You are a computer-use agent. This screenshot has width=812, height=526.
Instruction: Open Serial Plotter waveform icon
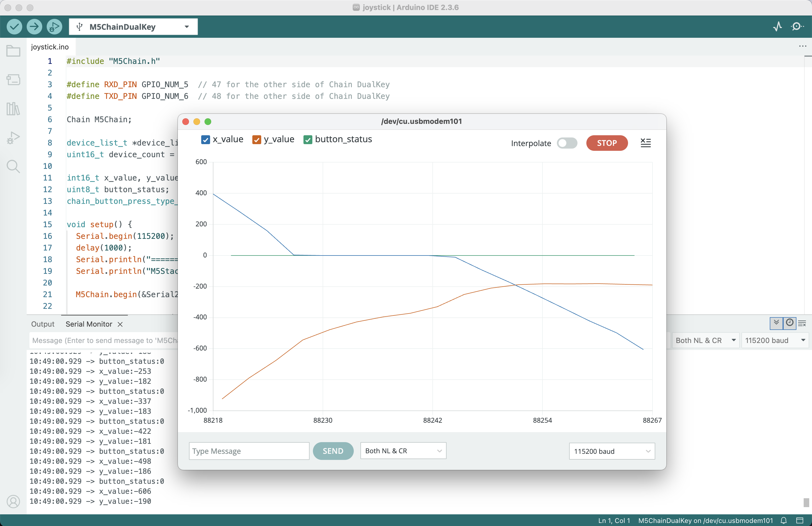[778, 27]
